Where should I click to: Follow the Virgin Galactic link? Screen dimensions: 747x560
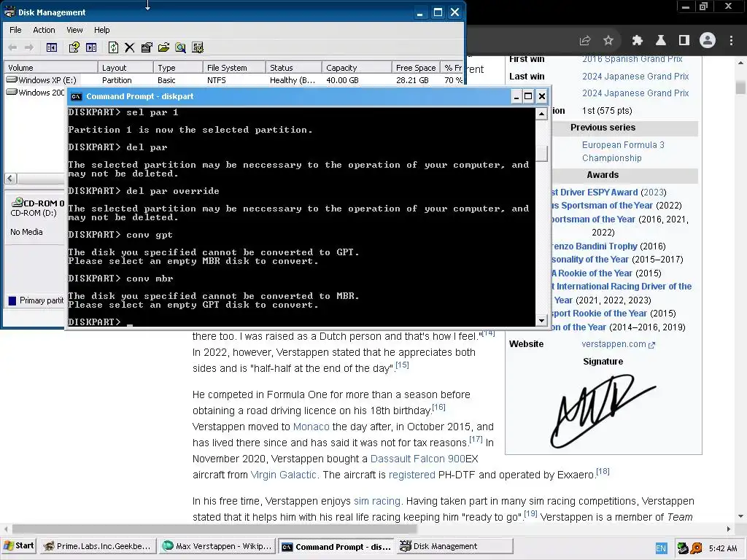tap(284, 475)
